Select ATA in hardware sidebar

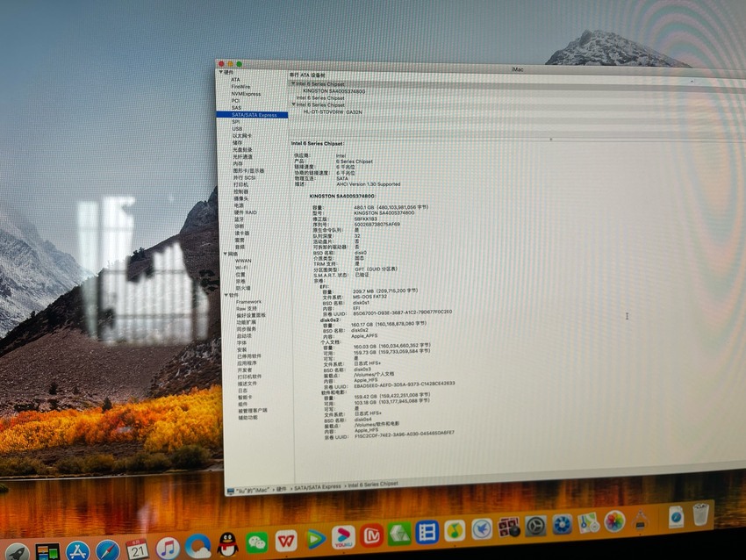click(235, 80)
